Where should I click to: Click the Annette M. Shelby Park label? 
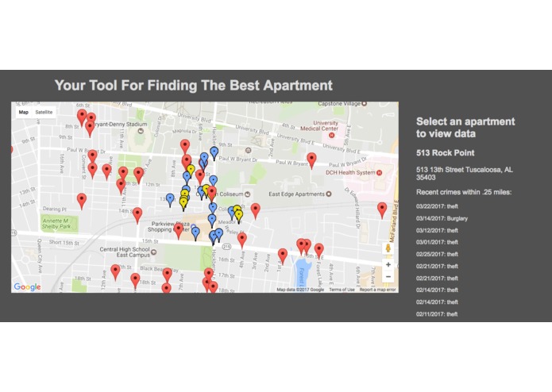56,224
